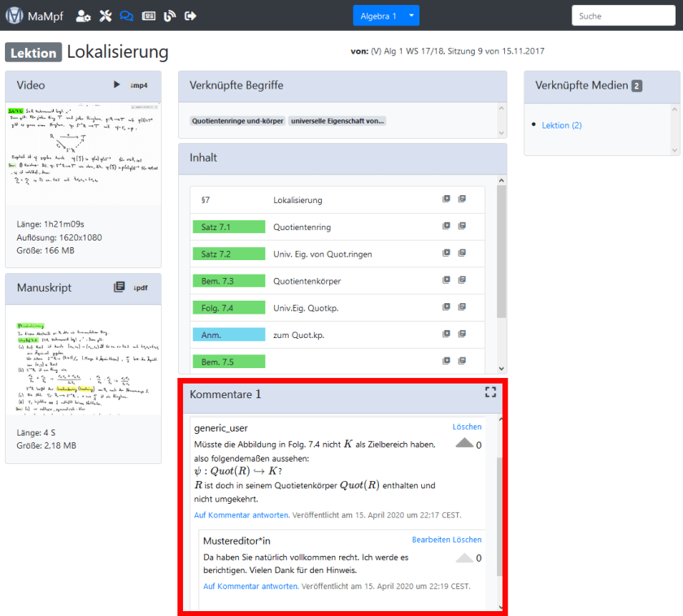Open the user profile settings icon
The height and width of the screenshot is (616, 683).
[x=83, y=15]
